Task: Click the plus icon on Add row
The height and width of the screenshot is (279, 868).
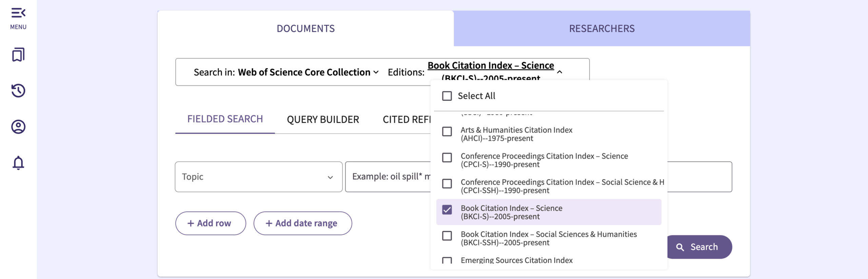Action: coord(191,223)
